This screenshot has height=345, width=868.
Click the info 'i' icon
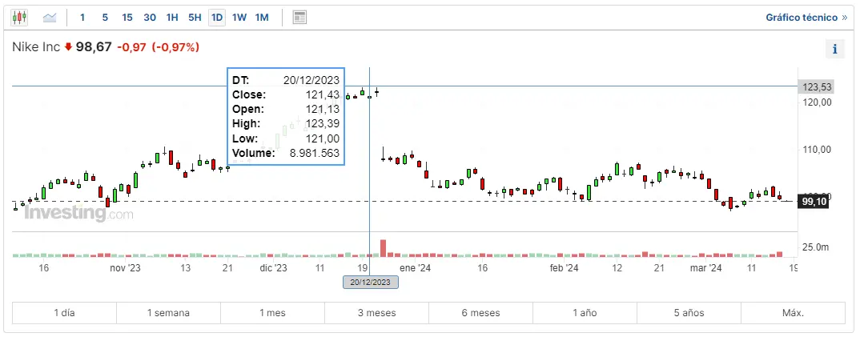[x=835, y=50]
